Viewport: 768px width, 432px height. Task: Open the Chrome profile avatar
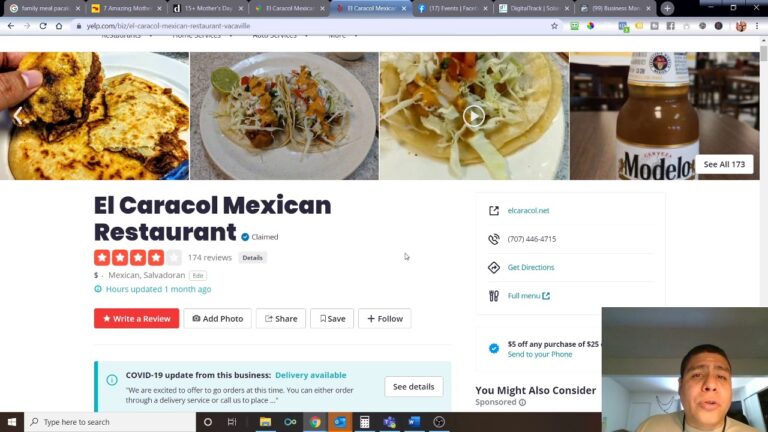[741, 26]
